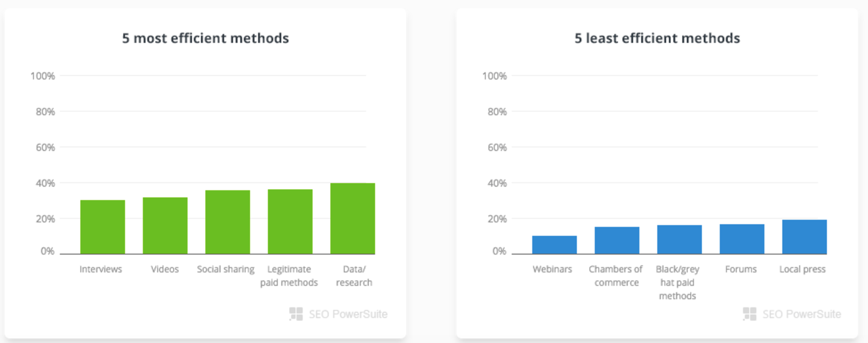The width and height of the screenshot is (868, 343).
Task: Click the Data/research axis label
Action: pos(354,276)
